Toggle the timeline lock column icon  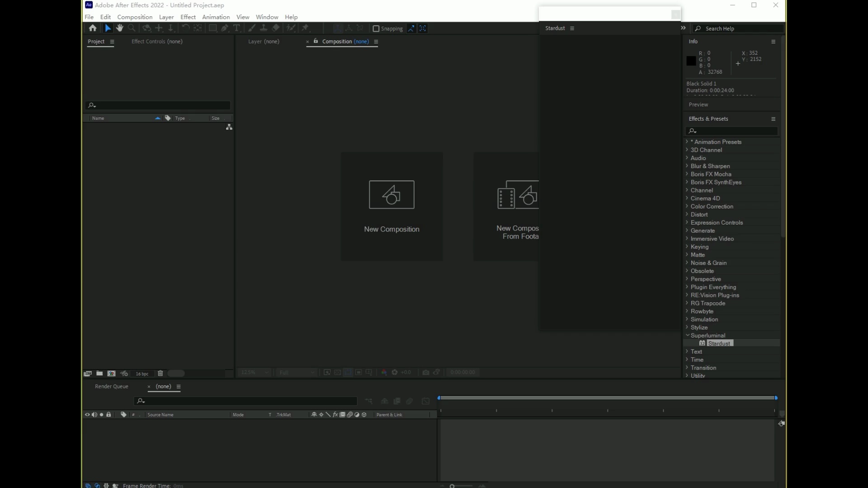(108, 414)
